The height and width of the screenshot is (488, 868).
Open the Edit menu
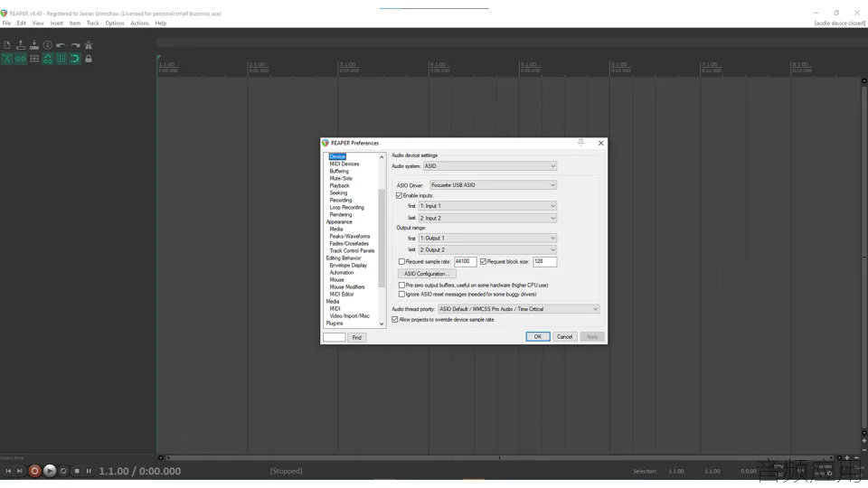tap(21, 23)
